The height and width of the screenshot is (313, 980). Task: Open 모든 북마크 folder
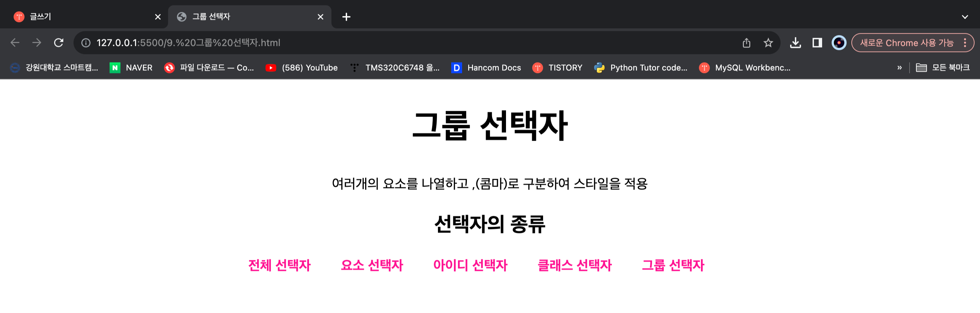[x=943, y=68]
